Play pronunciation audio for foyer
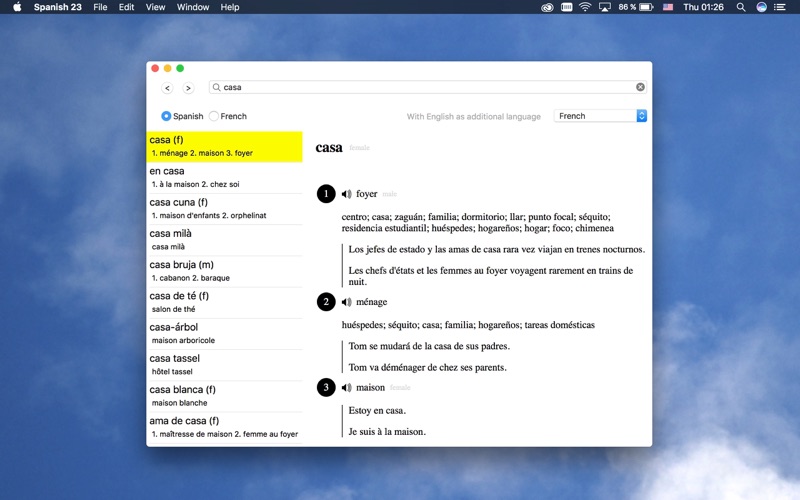 (x=346, y=194)
